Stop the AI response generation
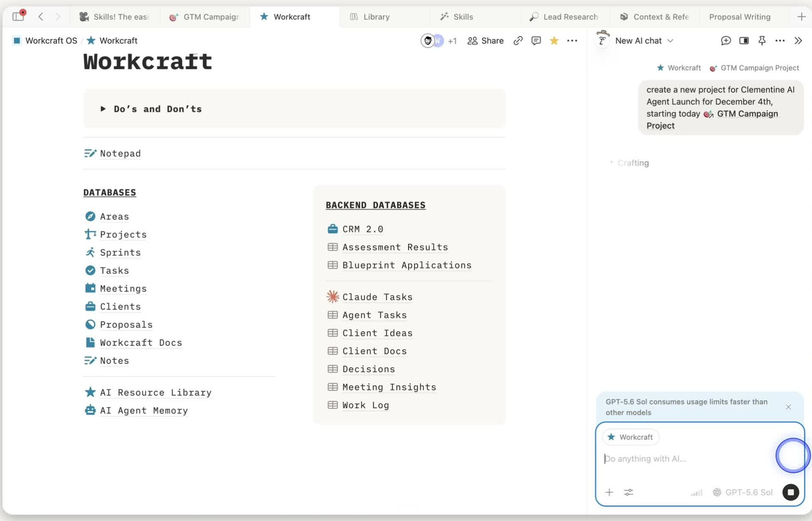 [791, 492]
